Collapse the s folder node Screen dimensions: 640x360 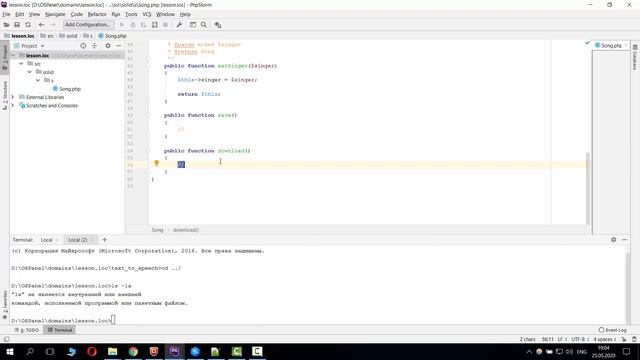38,80
